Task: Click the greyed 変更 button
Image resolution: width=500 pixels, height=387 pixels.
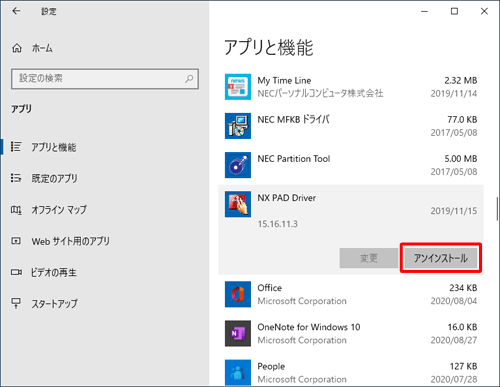Action: (369, 258)
